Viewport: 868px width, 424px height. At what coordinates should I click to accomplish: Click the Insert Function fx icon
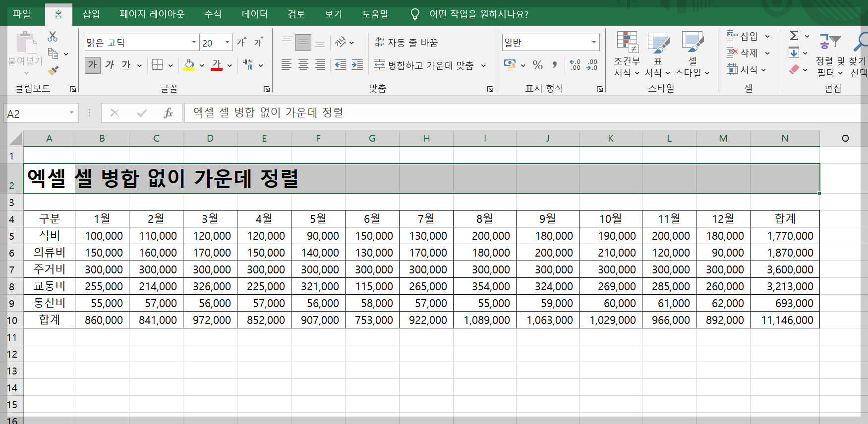(168, 113)
